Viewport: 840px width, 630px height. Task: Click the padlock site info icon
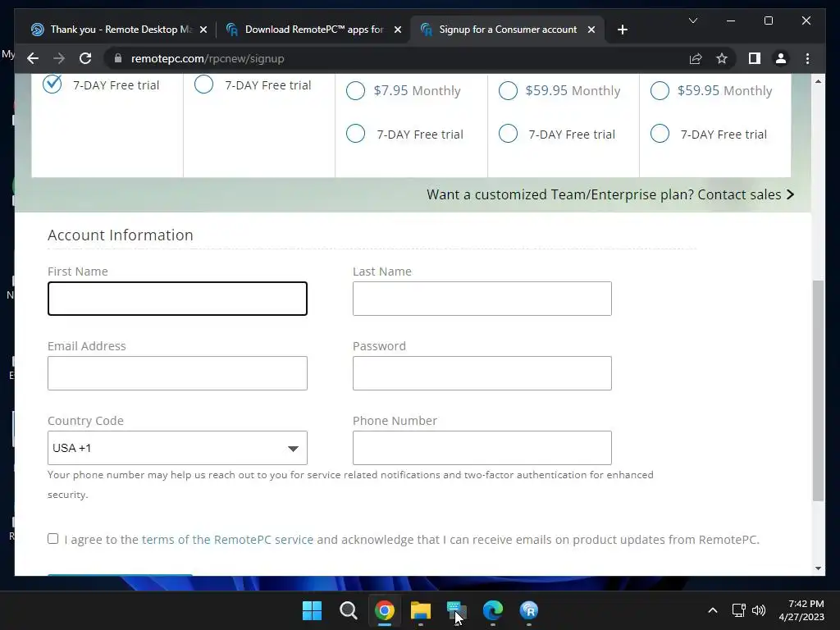click(118, 58)
